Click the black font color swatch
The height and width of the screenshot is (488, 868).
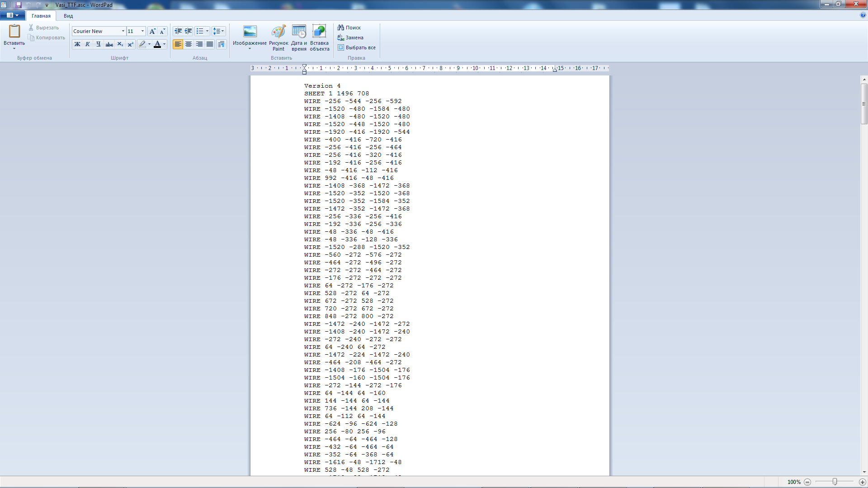(x=157, y=44)
